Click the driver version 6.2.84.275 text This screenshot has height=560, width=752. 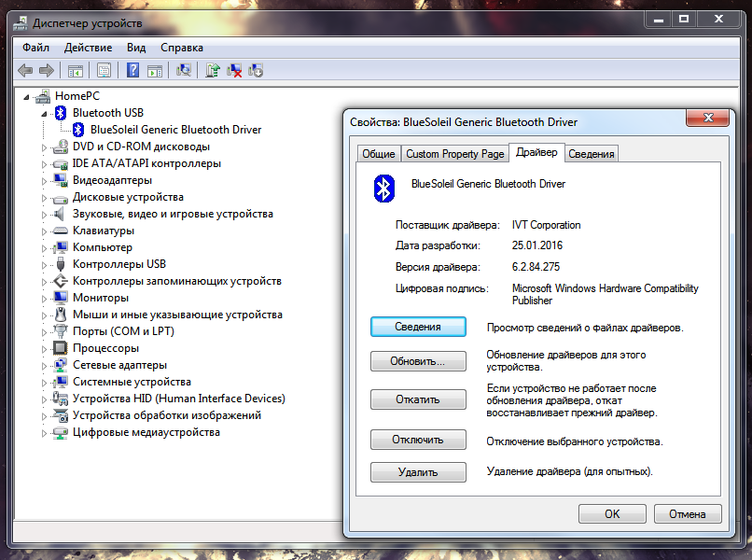coord(536,267)
